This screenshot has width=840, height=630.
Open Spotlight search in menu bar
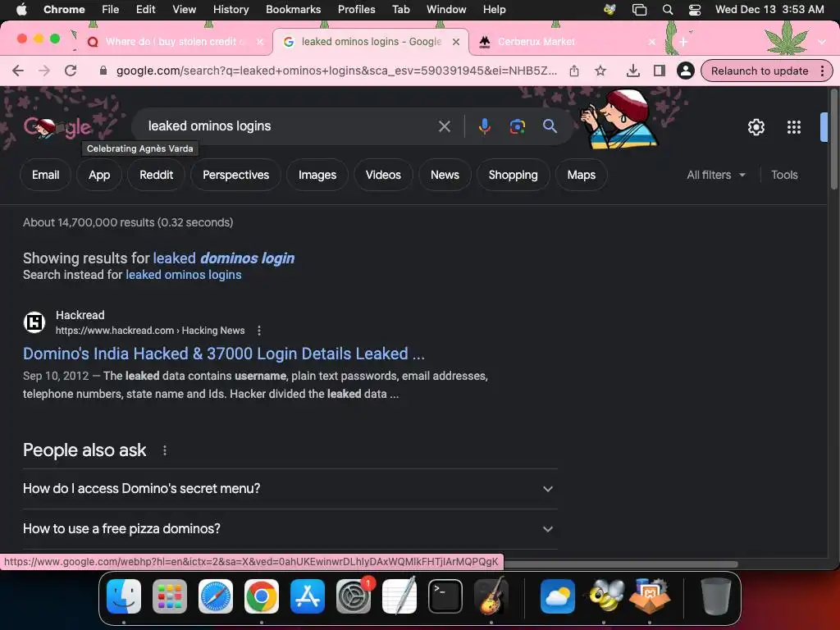668,10
